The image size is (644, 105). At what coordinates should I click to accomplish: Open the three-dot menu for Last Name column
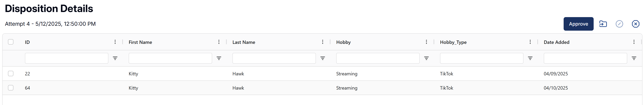pos(323,42)
